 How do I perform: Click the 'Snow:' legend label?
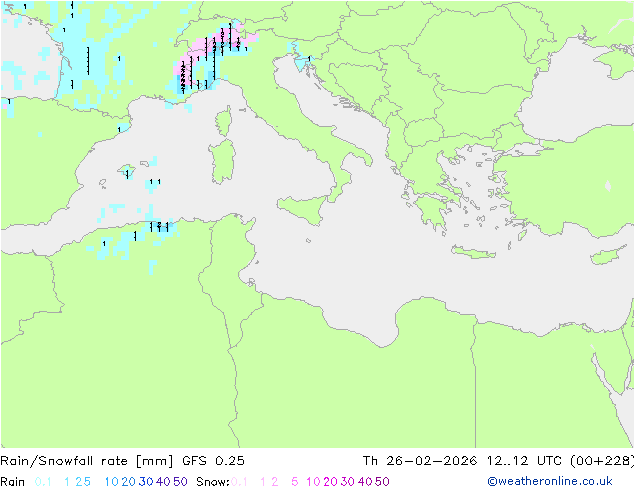click(x=213, y=482)
